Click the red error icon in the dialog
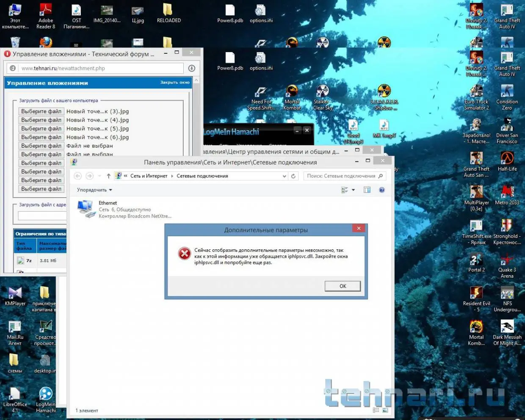525x420 pixels. pos(185,253)
